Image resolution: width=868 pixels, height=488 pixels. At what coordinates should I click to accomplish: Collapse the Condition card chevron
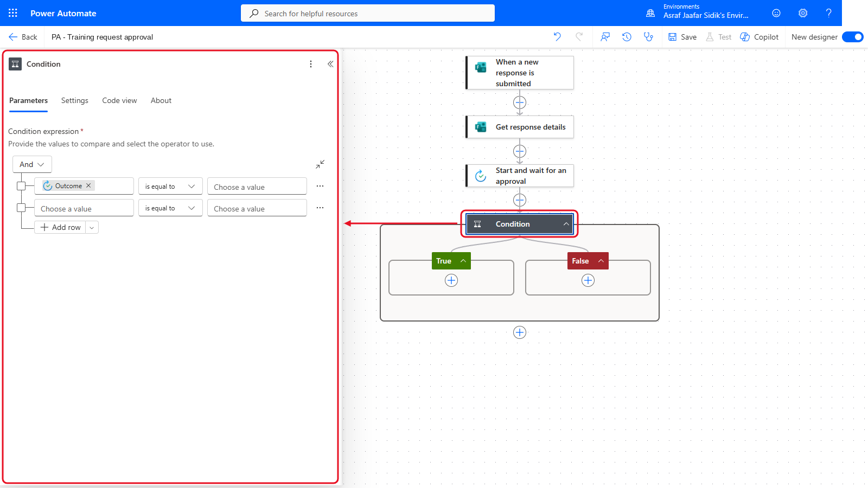point(566,224)
